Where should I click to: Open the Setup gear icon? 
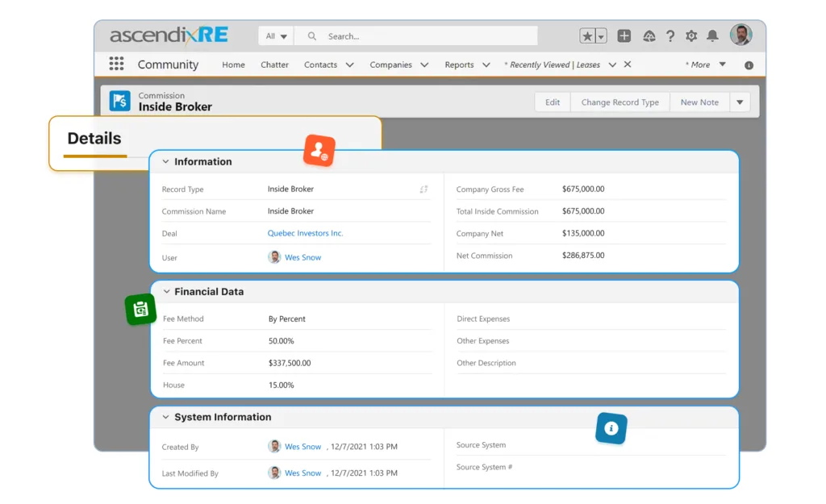(x=691, y=36)
